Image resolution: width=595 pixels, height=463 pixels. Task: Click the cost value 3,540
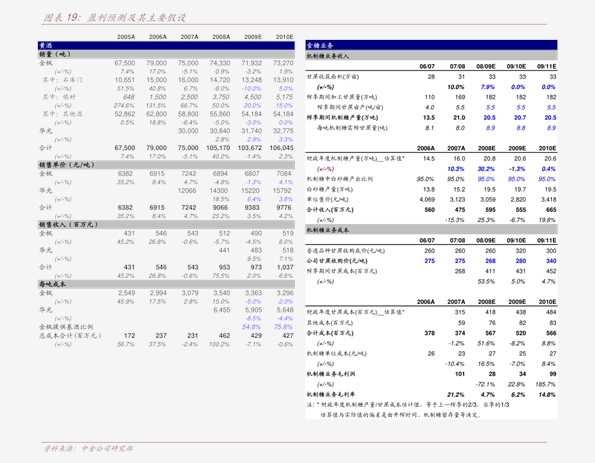pos(221,293)
